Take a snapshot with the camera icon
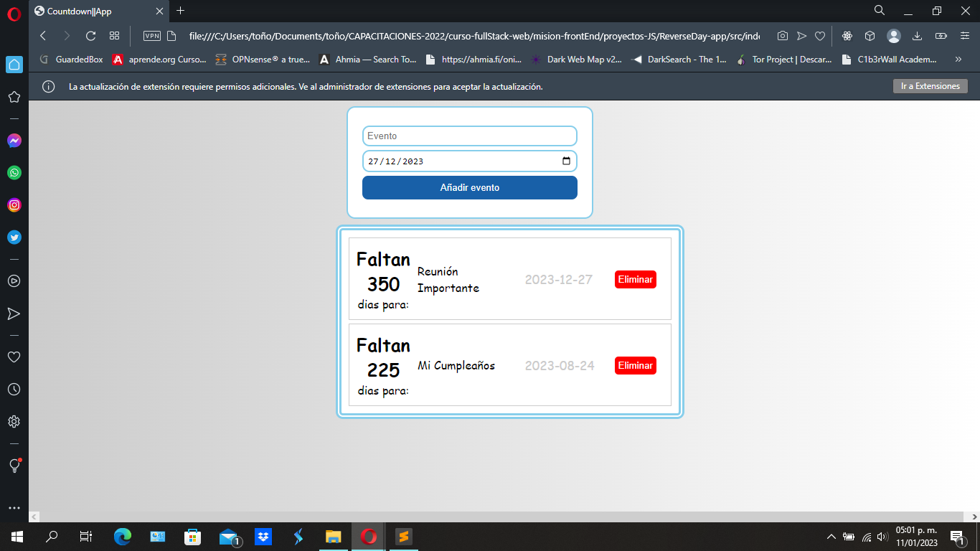This screenshot has width=980, height=551. pyautogui.click(x=782, y=35)
